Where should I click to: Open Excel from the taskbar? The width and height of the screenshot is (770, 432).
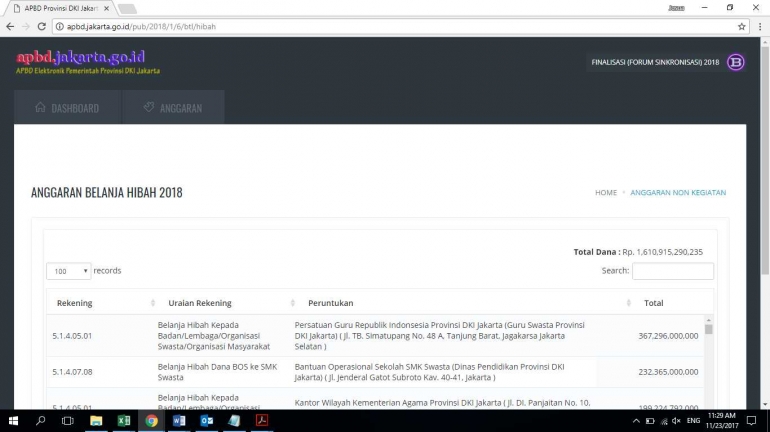pos(124,421)
